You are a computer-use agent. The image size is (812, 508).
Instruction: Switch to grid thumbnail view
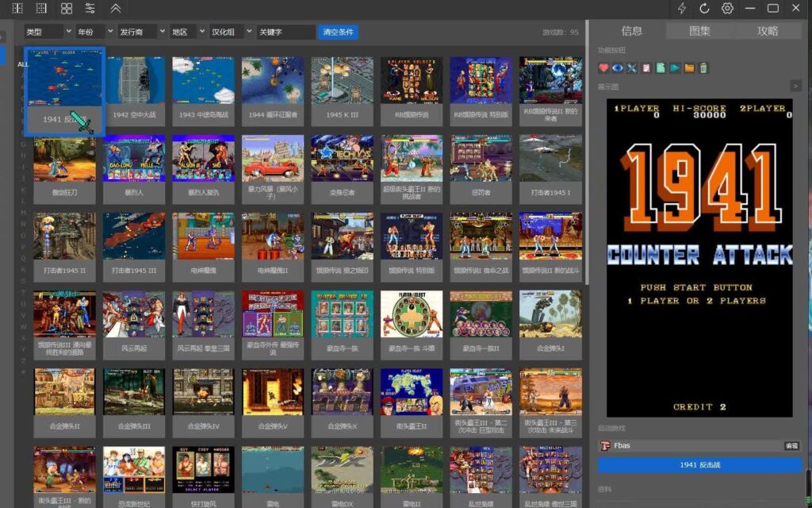(67, 8)
